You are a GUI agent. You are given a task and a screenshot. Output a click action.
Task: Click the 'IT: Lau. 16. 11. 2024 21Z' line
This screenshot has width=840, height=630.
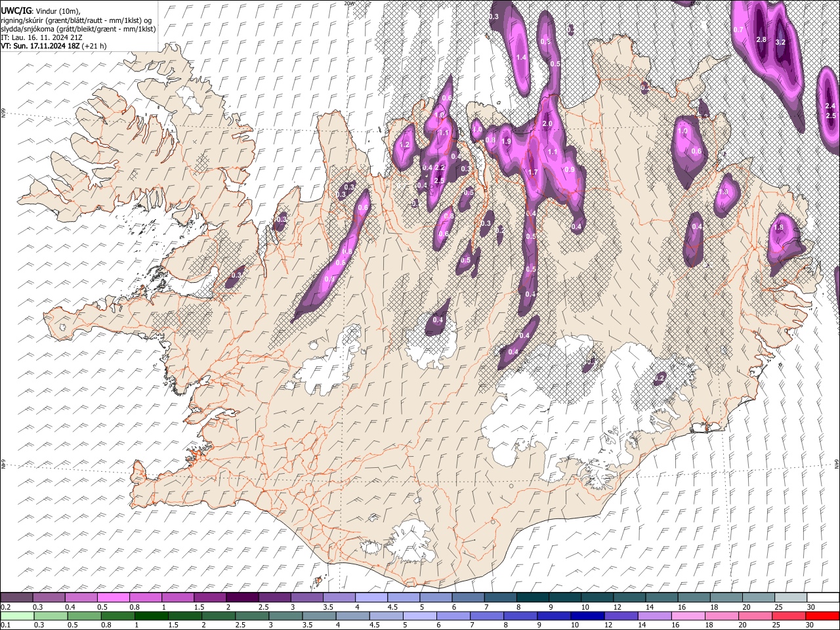41,37
